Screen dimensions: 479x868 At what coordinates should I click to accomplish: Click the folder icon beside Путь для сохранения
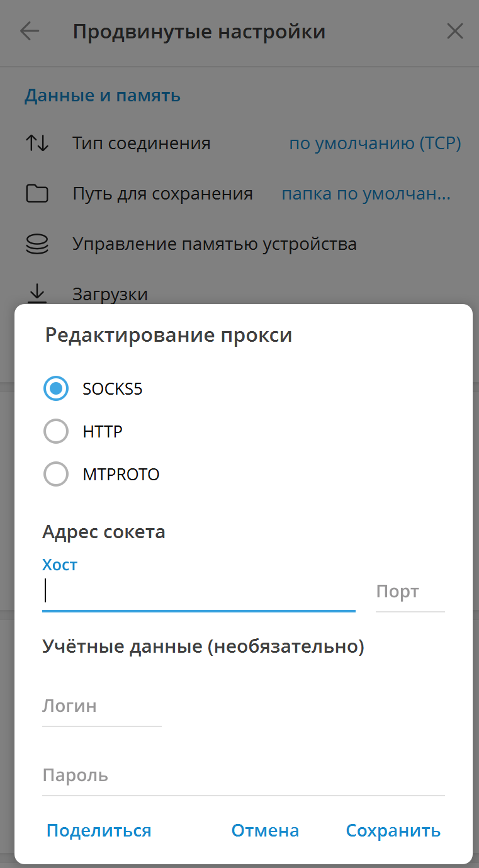tap(38, 193)
